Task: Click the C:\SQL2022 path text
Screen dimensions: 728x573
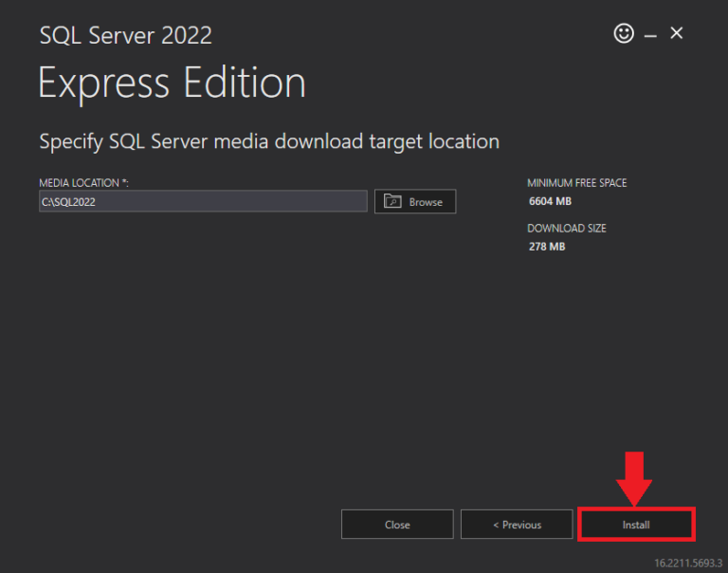Action: (x=68, y=202)
